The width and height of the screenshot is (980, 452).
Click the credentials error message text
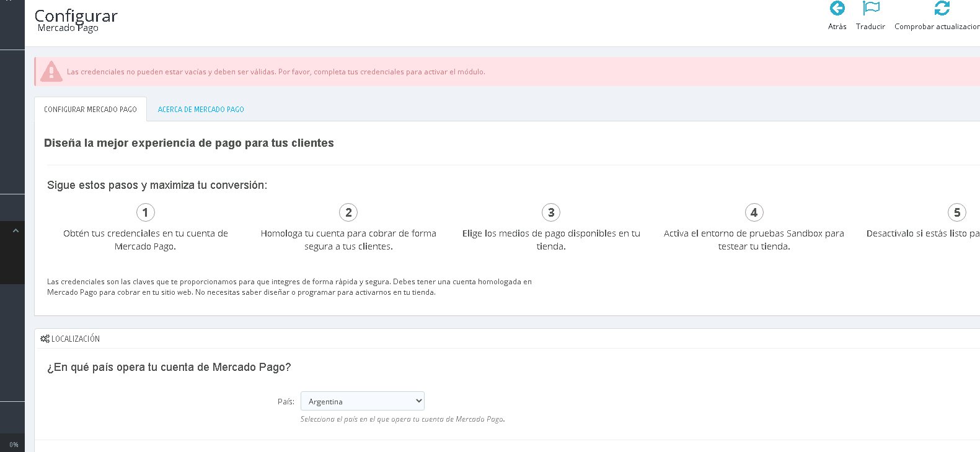point(276,72)
